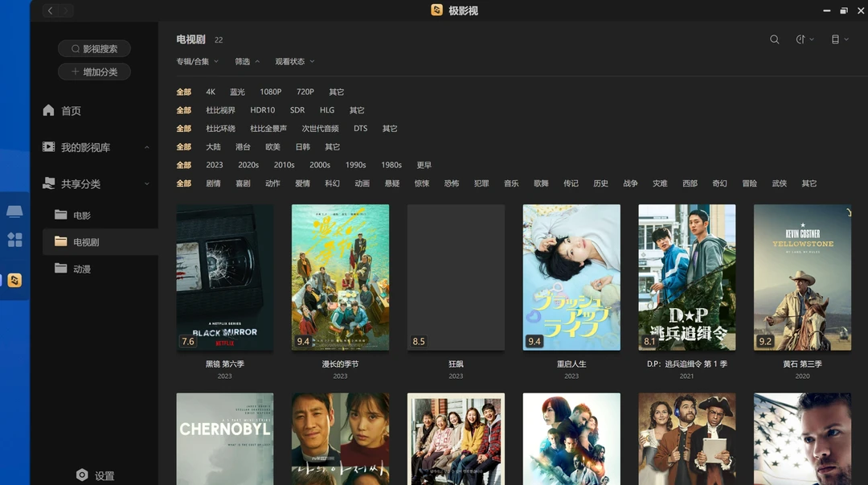The height and width of the screenshot is (485, 868).
Task: Filter by 次世代音频
Action: tap(320, 129)
